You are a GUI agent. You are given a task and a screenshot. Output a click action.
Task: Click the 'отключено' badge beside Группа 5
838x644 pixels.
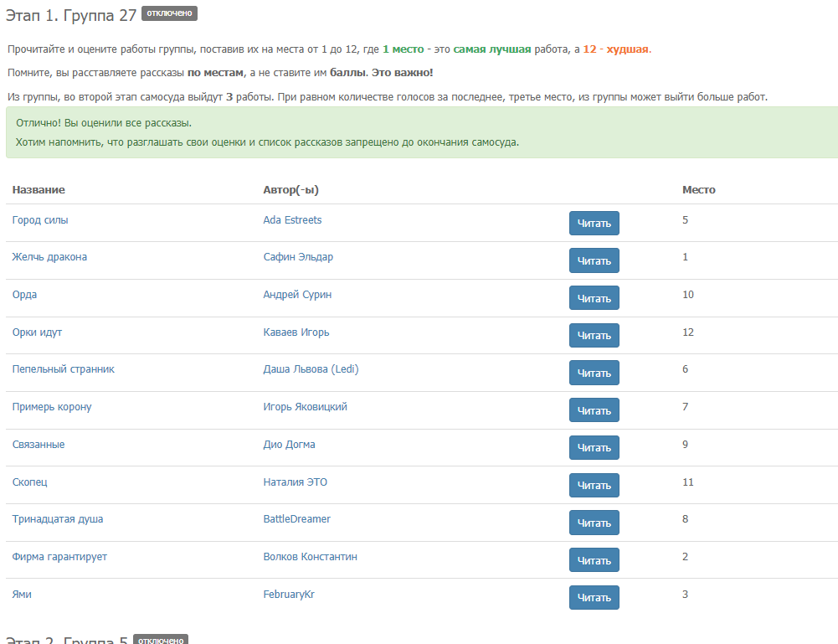[161, 640]
